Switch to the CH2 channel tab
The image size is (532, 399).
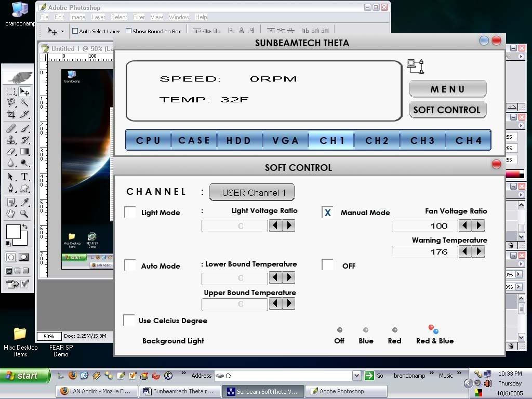[377, 140]
